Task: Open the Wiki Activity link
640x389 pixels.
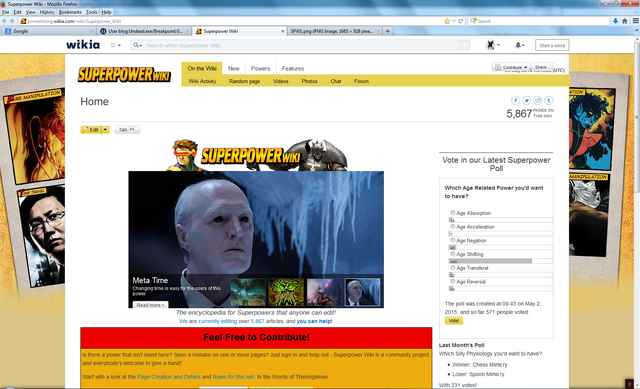Action: (202, 81)
